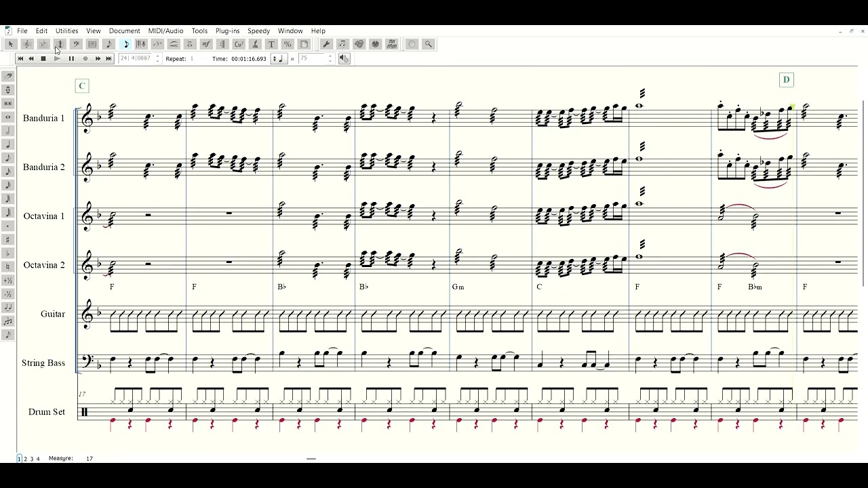Select the Chord tool (CM7 icon)
Screen dimensions: 868x488
(x=239, y=44)
